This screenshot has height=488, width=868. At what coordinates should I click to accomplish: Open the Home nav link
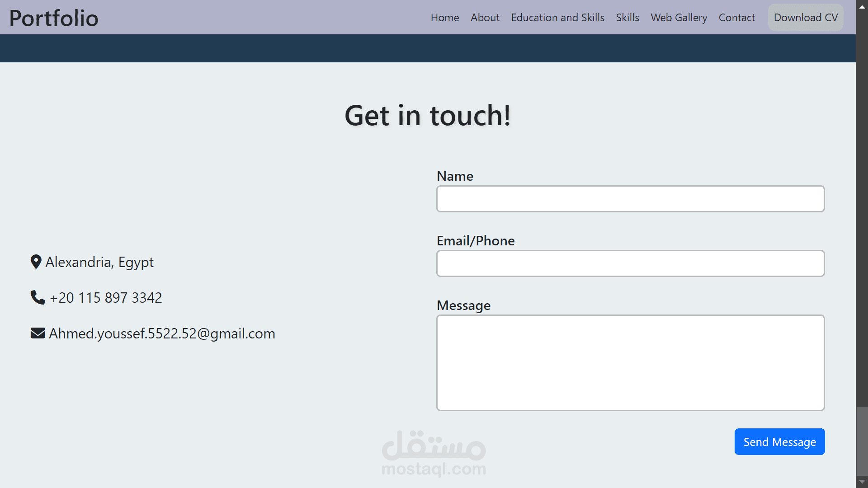[x=444, y=18]
